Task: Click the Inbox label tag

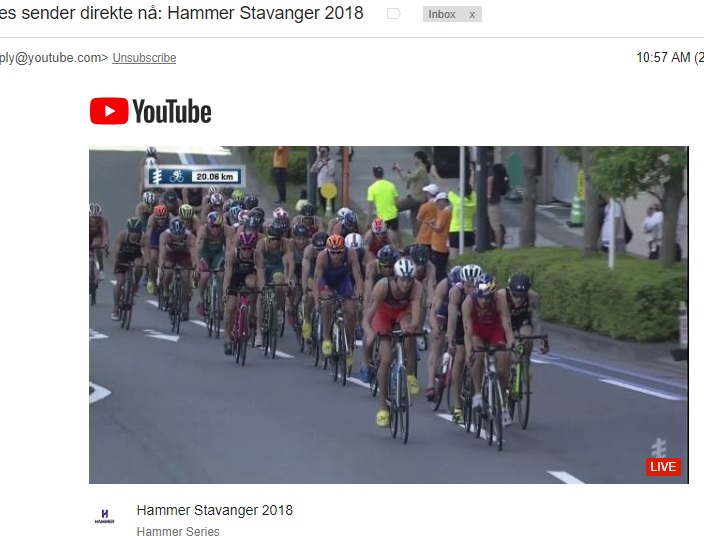Action: coord(442,14)
